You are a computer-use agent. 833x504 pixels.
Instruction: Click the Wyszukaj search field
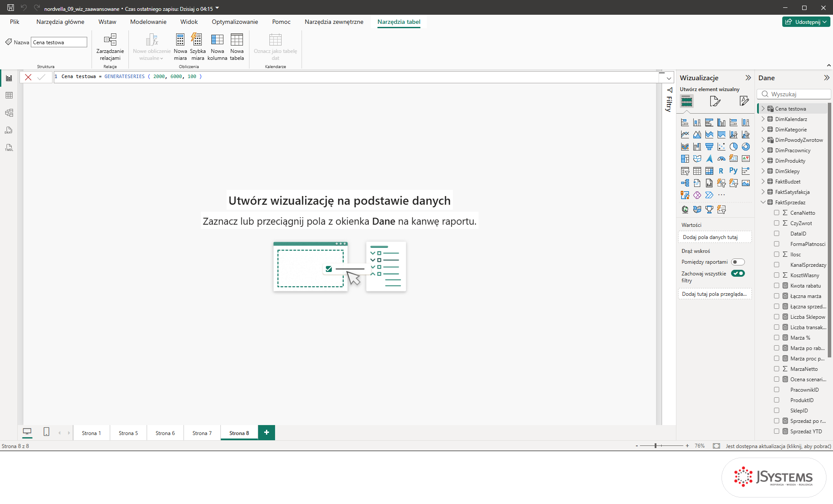794,94
